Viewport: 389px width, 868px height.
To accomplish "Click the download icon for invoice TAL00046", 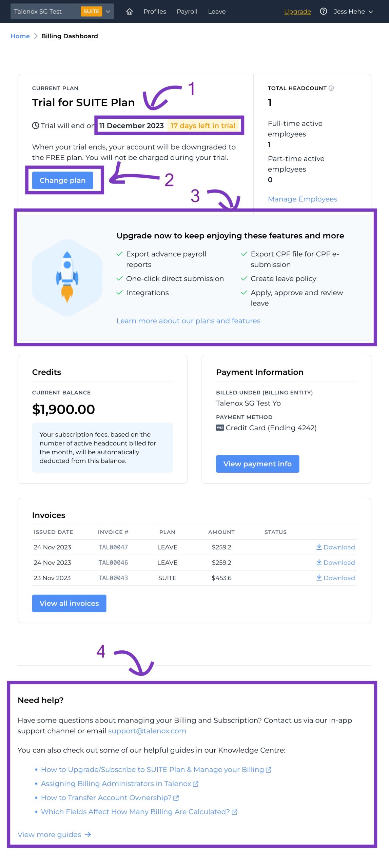I will pos(319,563).
